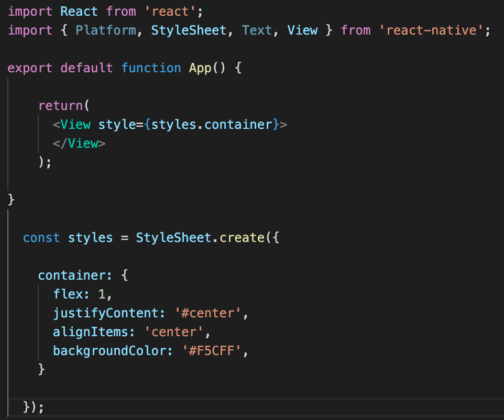Click the container style key
The height and width of the screenshot is (420, 504).
pyautogui.click(x=74, y=274)
